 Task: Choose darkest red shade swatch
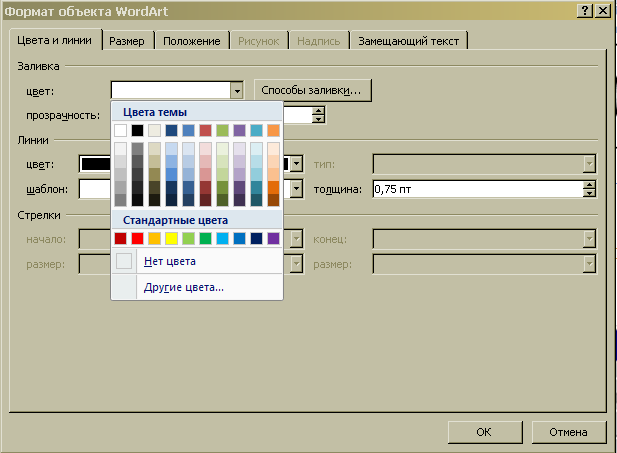click(x=205, y=200)
